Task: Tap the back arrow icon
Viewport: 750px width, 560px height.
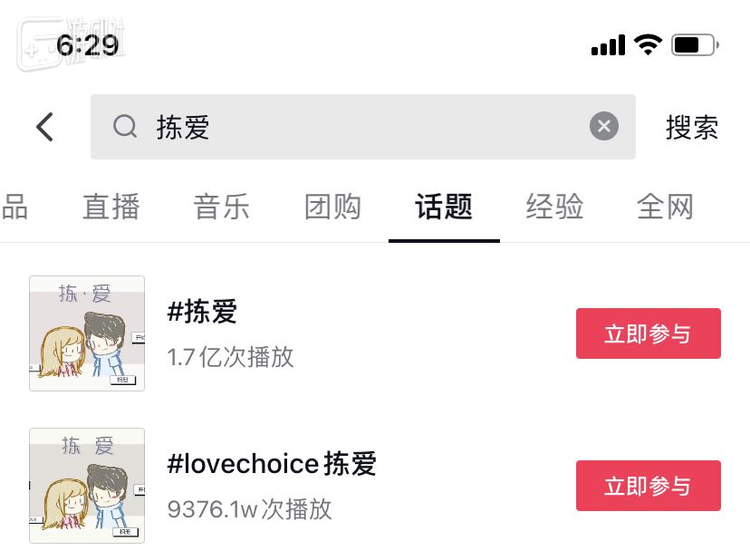Action: [45, 127]
